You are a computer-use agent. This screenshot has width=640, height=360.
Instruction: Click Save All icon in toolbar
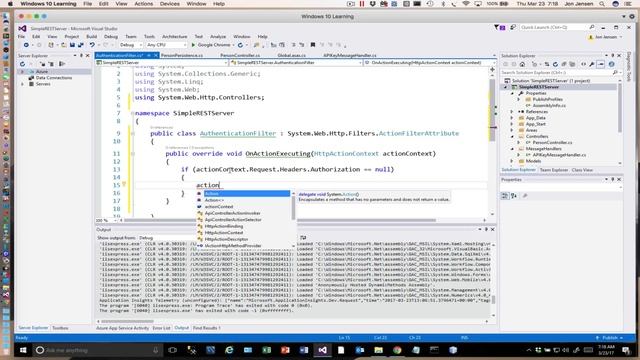tap(80, 45)
